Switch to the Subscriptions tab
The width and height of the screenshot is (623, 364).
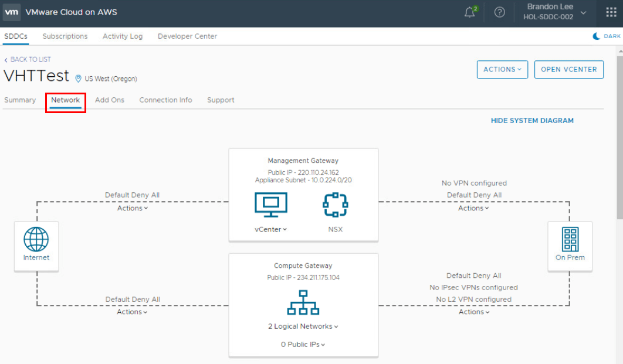(65, 36)
